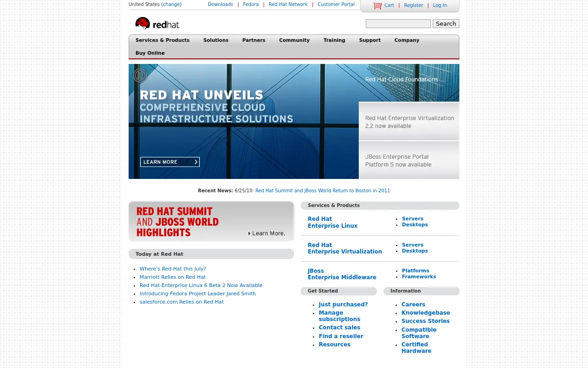
Task: Open the Downloads link
Action: tap(220, 5)
